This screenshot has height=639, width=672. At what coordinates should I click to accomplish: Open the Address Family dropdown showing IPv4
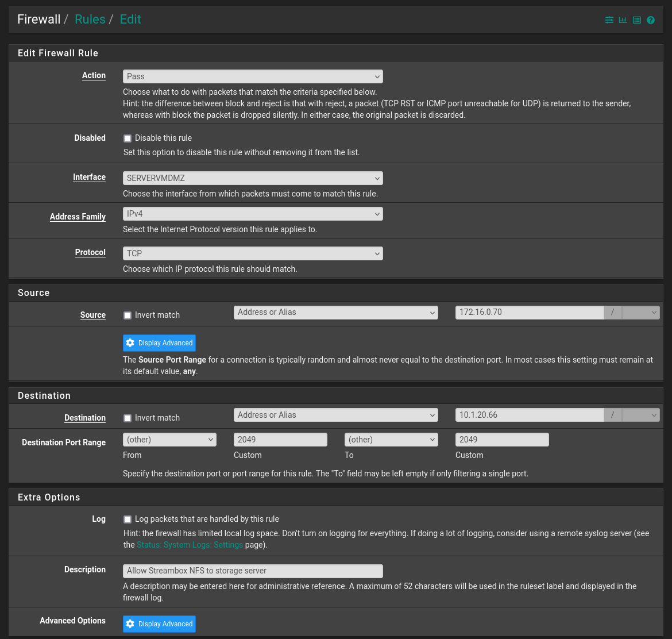[x=253, y=214]
